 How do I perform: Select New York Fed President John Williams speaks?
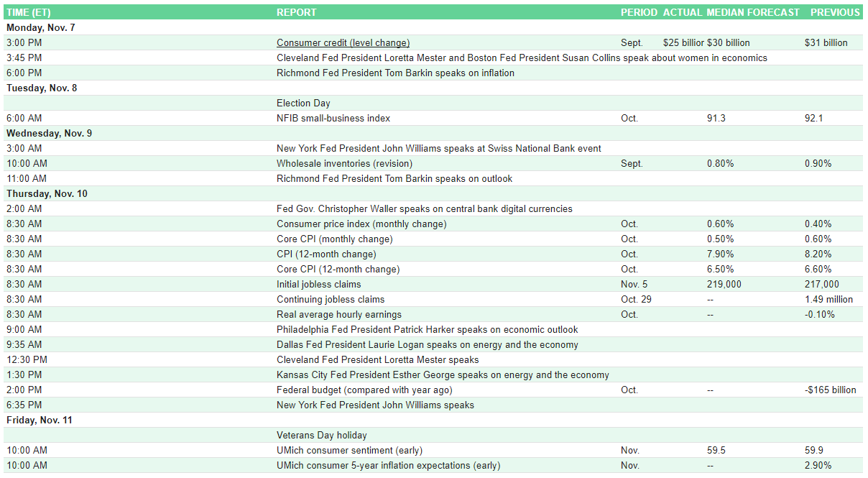pyautogui.click(x=375, y=405)
